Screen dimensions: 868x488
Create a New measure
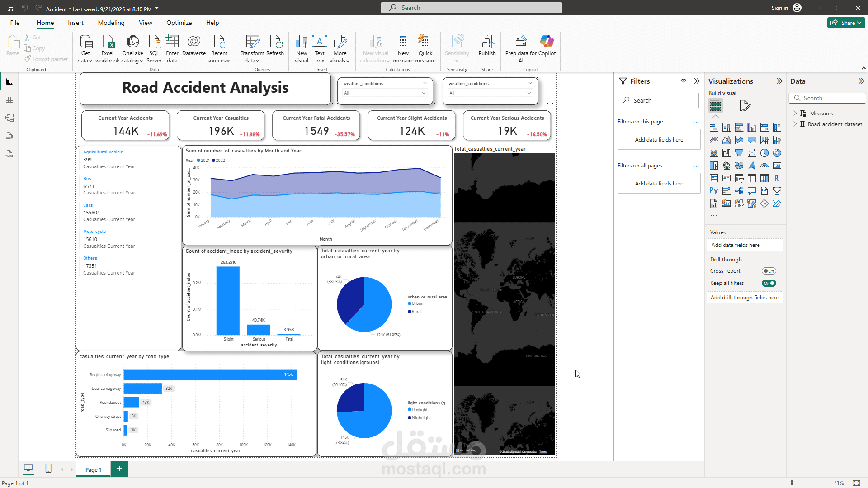click(x=403, y=49)
